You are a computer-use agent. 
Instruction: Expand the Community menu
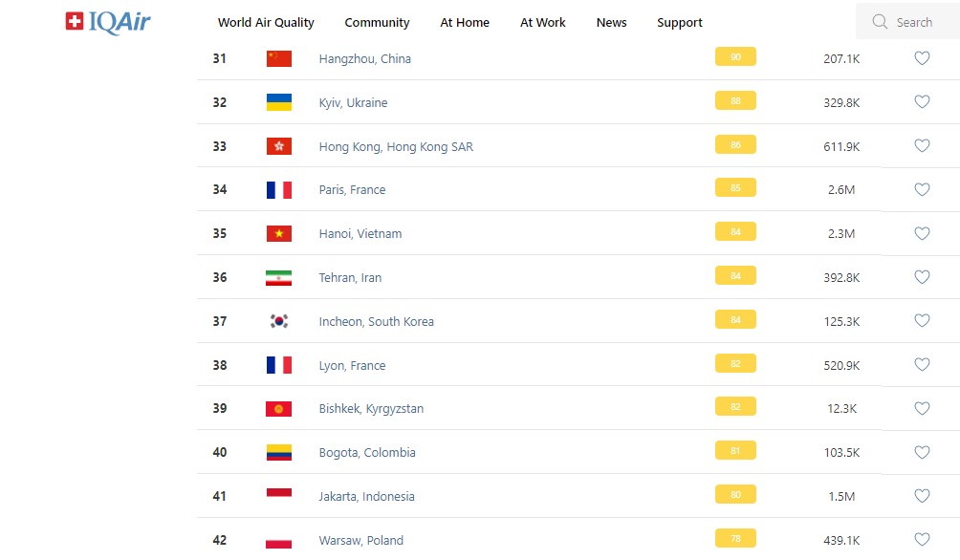[377, 22]
